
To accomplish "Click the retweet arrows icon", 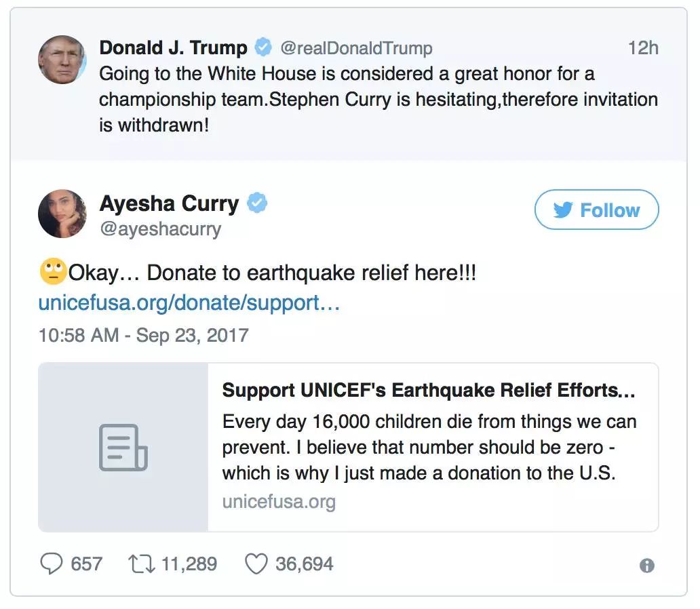I will coord(142,564).
